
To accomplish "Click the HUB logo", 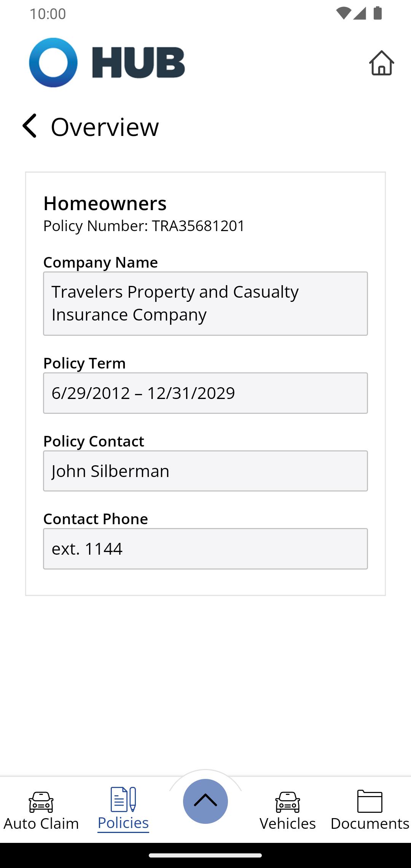I will [107, 62].
